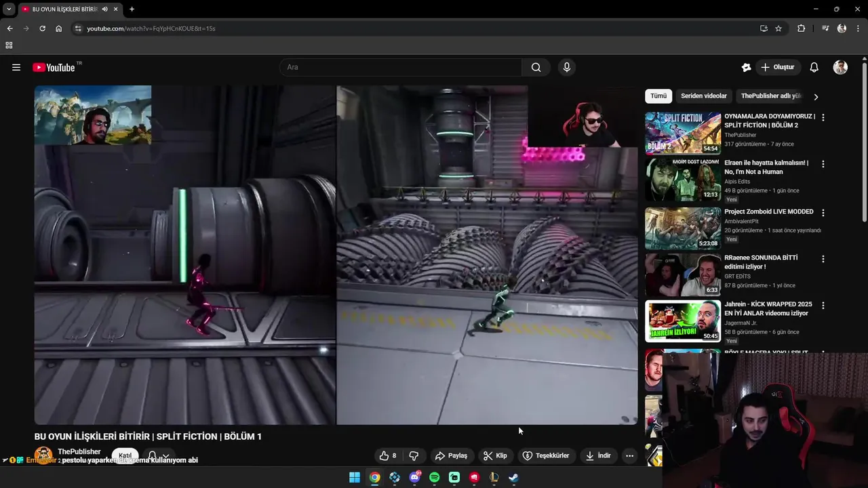The width and height of the screenshot is (868, 488).
Task: Open 'Jahrein - KİCK WRAPPED 2025' video title
Action: pos(768,308)
